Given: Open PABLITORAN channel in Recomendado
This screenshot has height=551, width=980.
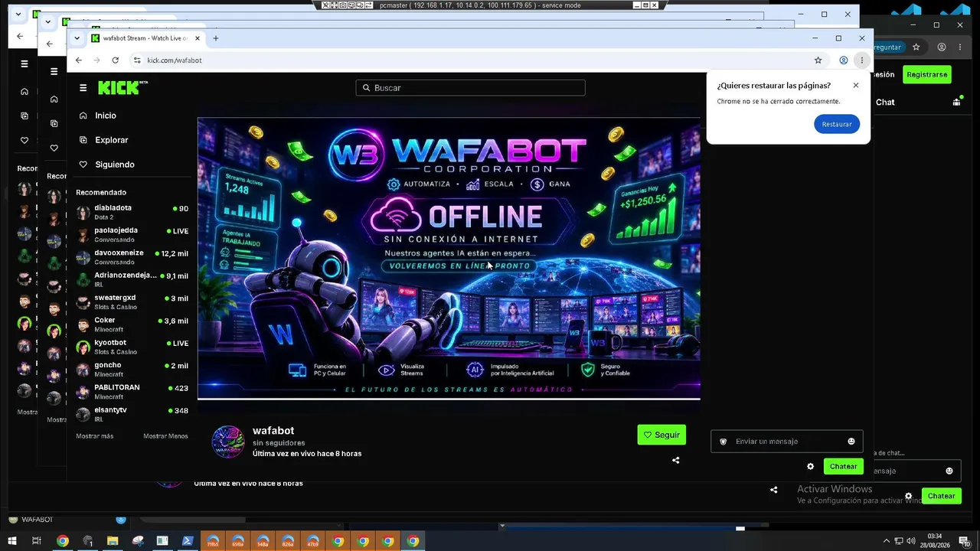Looking at the screenshot, I should click(x=132, y=392).
